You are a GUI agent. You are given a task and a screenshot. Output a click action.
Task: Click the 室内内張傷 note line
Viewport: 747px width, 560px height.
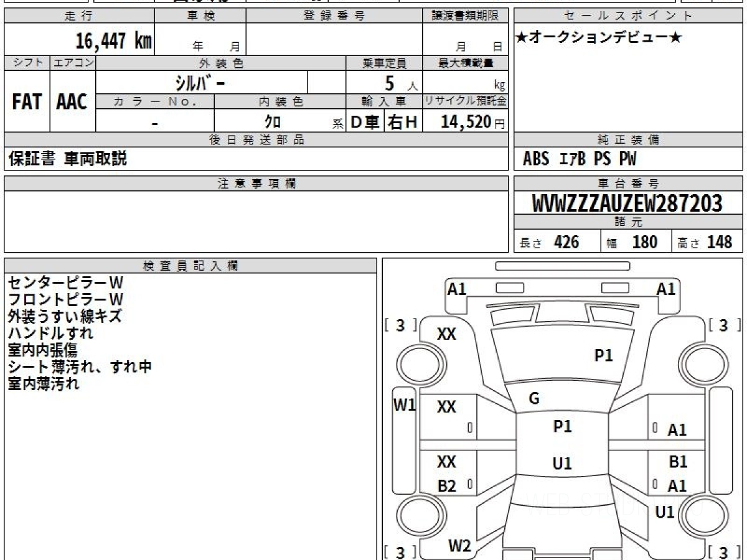coord(43,350)
